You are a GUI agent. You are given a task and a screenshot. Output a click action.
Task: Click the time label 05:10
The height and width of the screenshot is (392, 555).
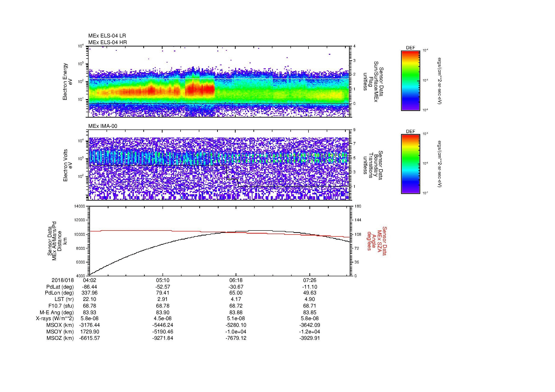(163, 280)
